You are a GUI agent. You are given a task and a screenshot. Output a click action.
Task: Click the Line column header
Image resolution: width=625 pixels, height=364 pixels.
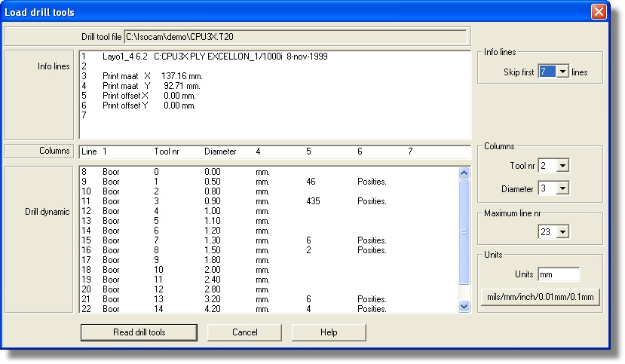point(89,151)
